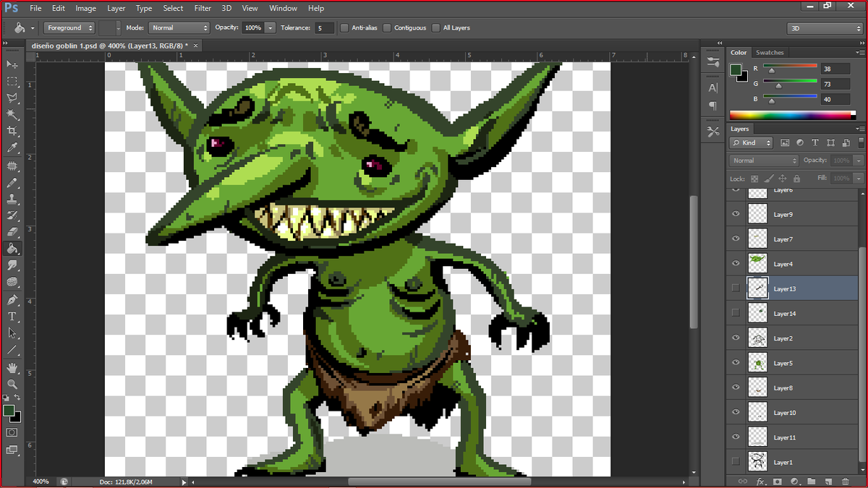Select the Horizontal Type tool
Screen dimensions: 868x488
(x=12, y=317)
